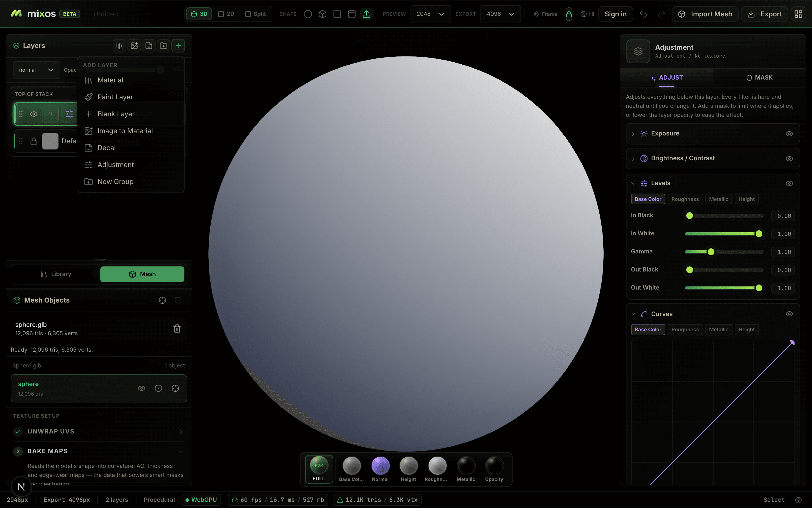Choose Decal in Add Layer menu
Image resolution: width=812 pixels, height=508 pixels.
(131, 148)
